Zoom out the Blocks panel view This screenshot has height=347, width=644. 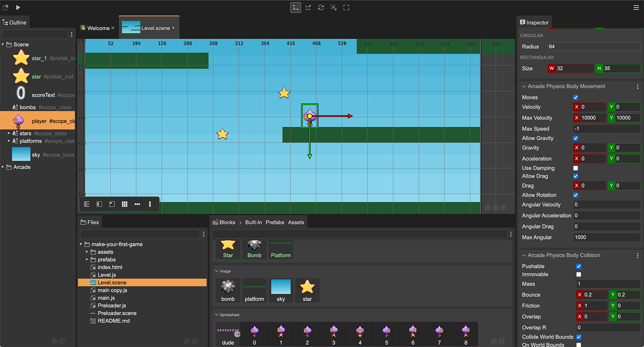coord(502,341)
